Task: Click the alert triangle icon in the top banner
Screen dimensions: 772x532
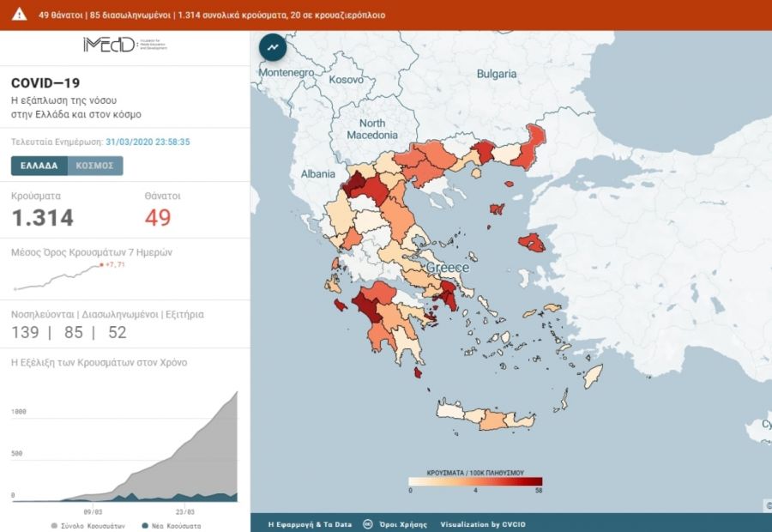Action: (x=19, y=15)
